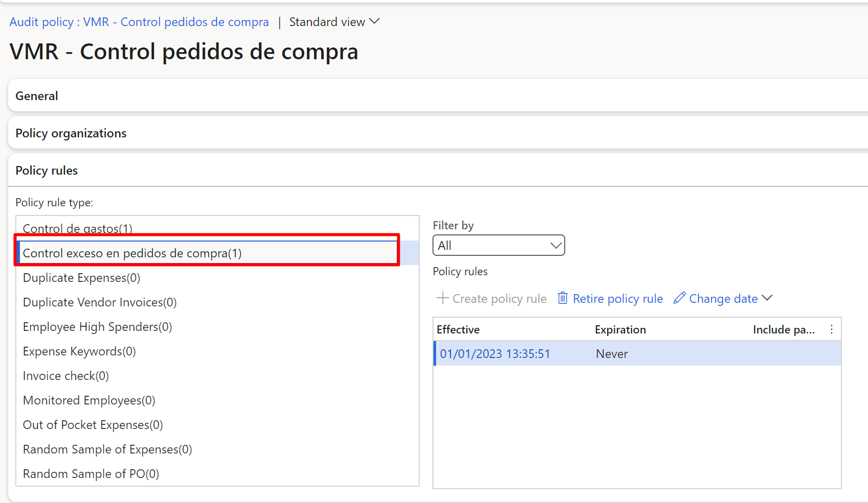Image resolution: width=868 pixels, height=503 pixels.
Task: Select Control de gastos(1) rule type
Action: tap(218, 228)
